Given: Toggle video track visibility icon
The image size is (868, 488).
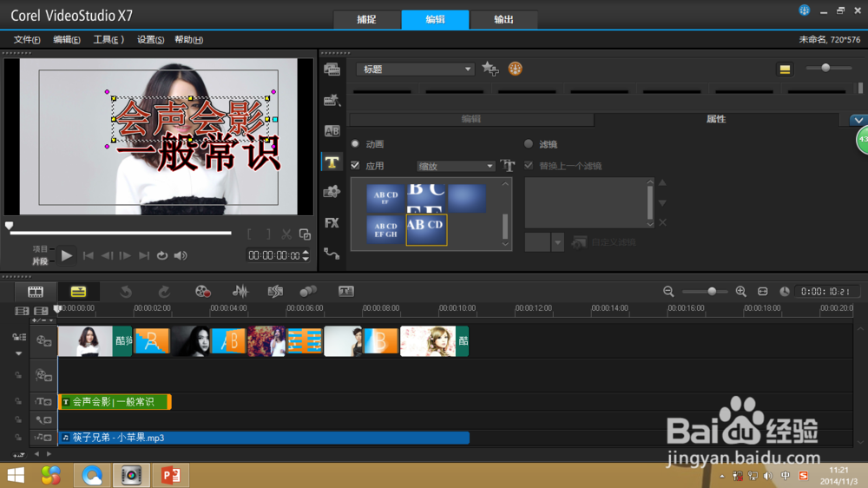Looking at the screenshot, I should tap(43, 340).
